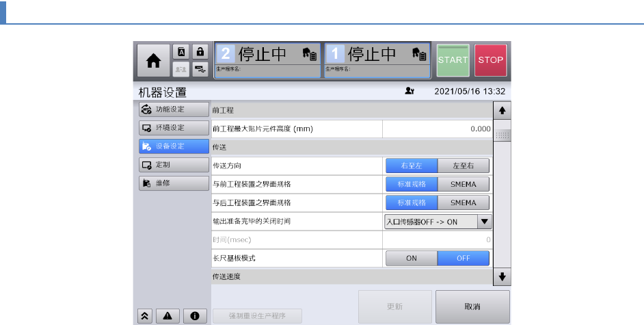Screen dimensions: 644x325
Task: Open the 环境设定 menu
Action: [174, 128]
